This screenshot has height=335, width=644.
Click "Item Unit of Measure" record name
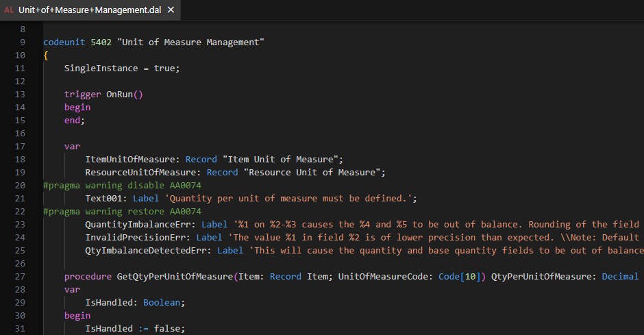click(280, 160)
